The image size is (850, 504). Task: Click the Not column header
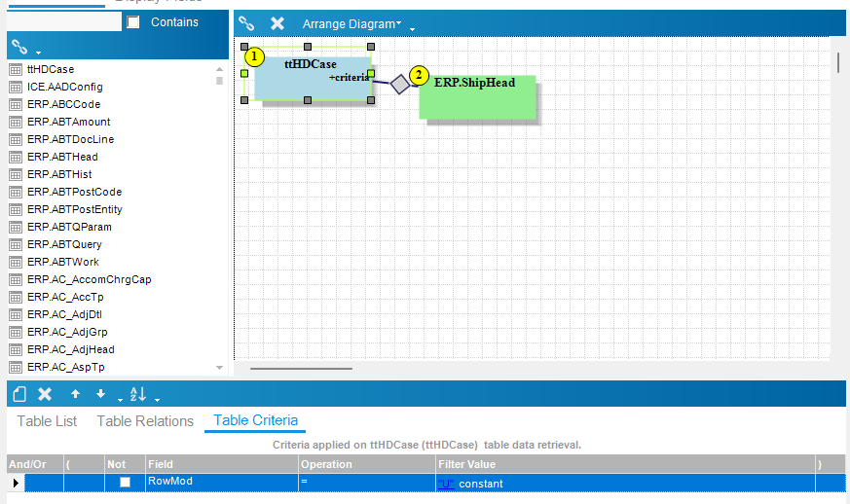125,464
